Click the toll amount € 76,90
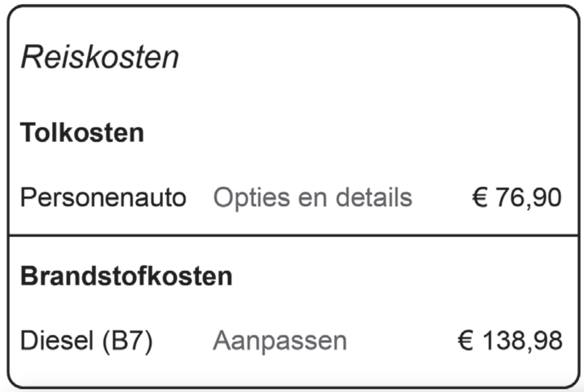This screenshot has width=584, height=392. point(517,198)
